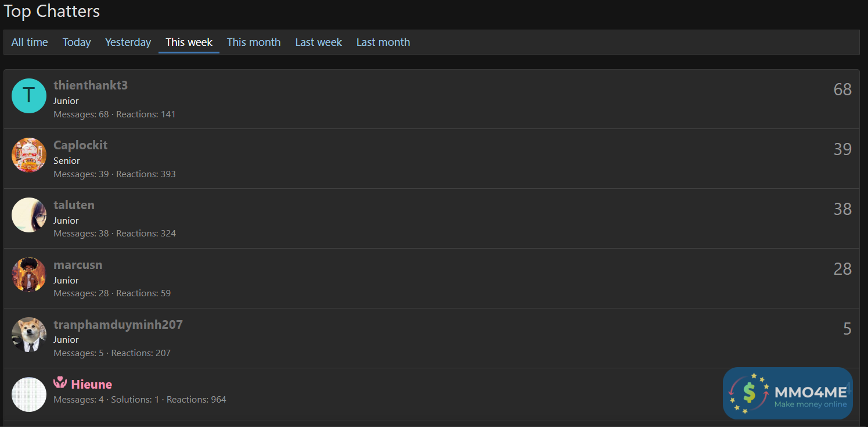Click tranphamduyminh207's Shiba dog avatar
This screenshot has width=868, height=427.
pyautogui.click(x=29, y=335)
